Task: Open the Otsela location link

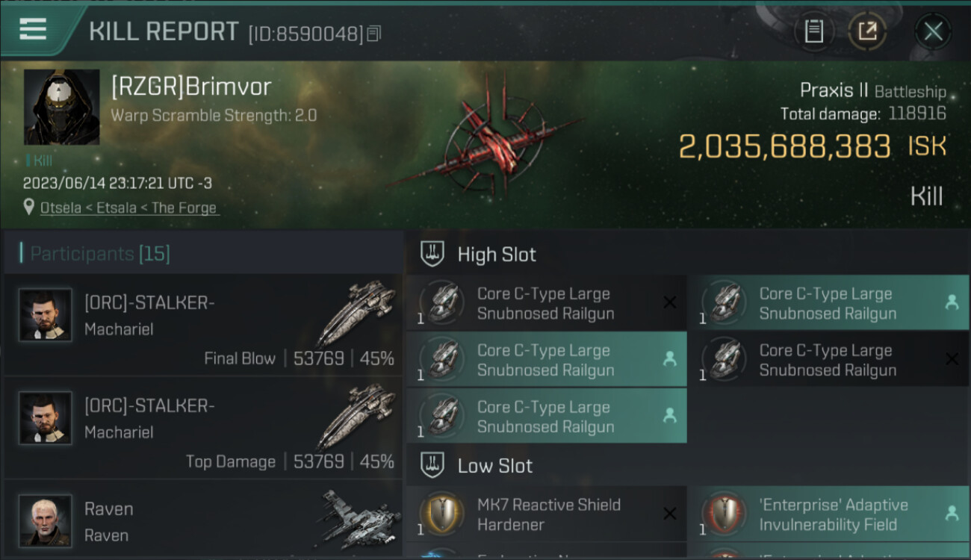Action: 129,208
